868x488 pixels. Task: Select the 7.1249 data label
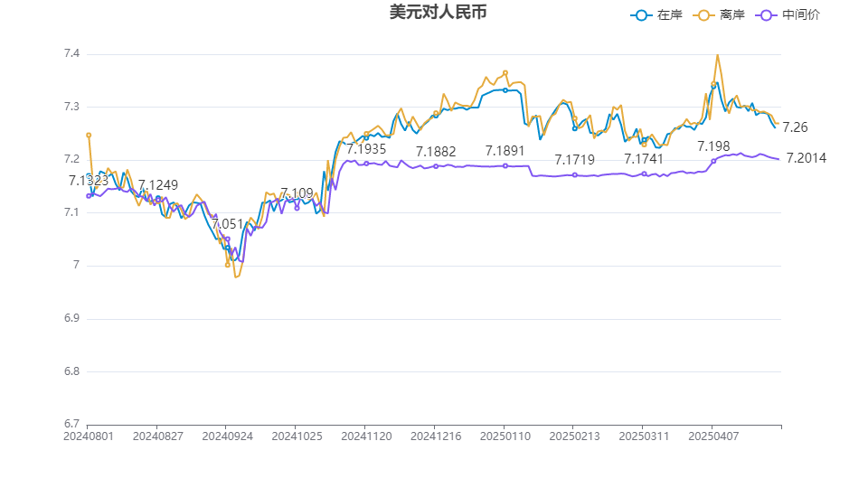pyautogui.click(x=158, y=184)
